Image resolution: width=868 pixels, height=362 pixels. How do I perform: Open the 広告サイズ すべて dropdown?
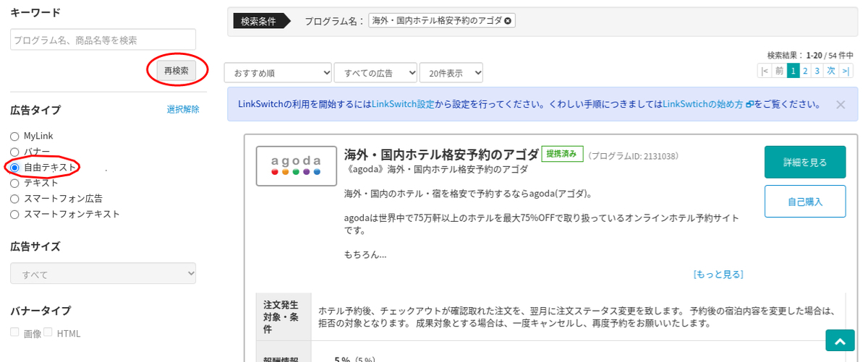103,273
